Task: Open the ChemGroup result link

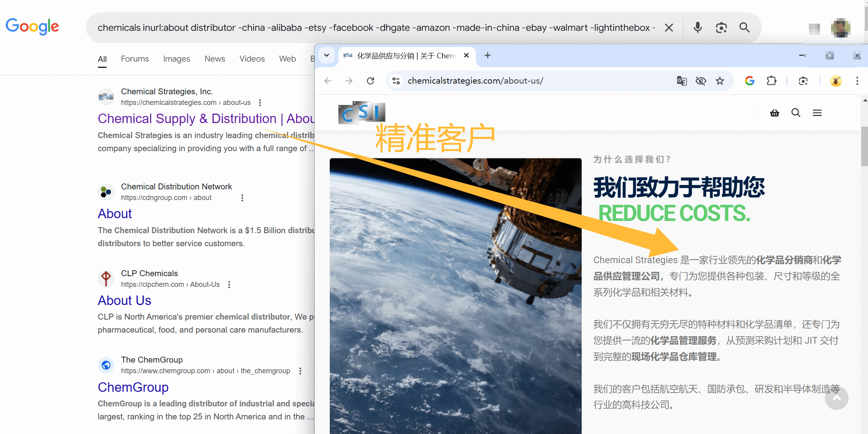Action: click(x=133, y=387)
